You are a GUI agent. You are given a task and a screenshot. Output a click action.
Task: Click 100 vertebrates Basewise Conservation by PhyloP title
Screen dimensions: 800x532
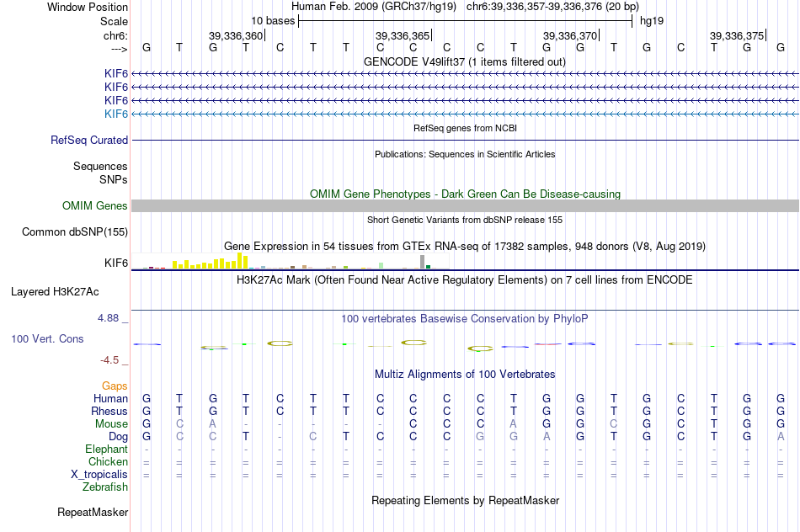pyautogui.click(x=465, y=319)
